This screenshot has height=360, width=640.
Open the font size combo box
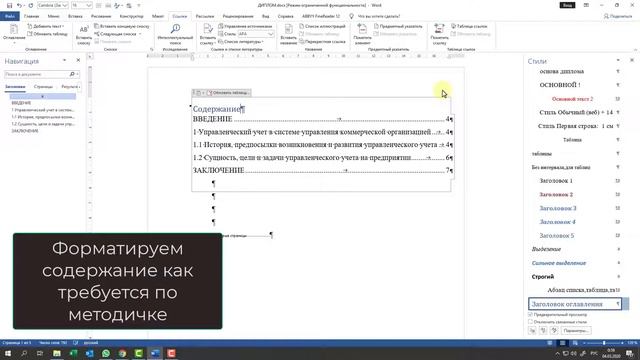(82, 5)
